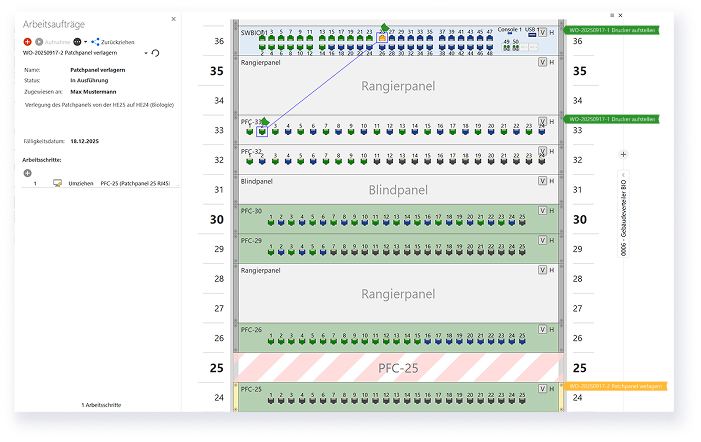This screenshot has height=442, width=701.
Task: Select the Umziehen PFC-25 work step row
Action: pyautogui.click(x=100, y=184)
